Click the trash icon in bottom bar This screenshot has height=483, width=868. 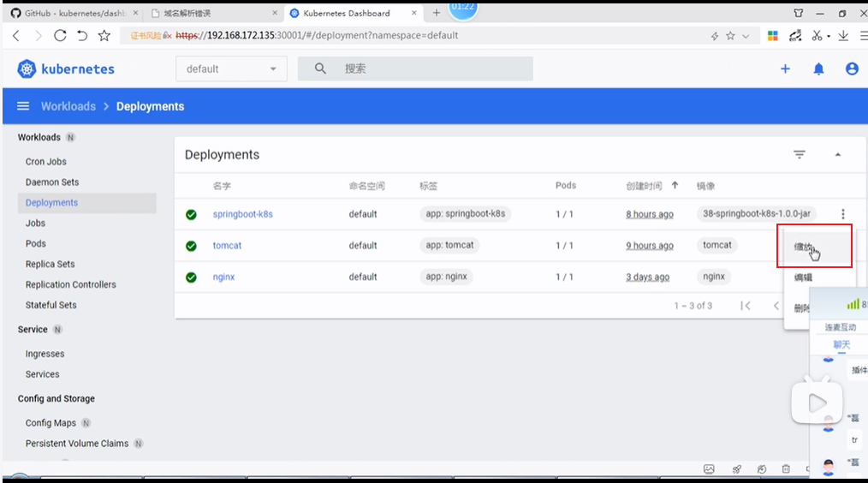coord(786,468)
